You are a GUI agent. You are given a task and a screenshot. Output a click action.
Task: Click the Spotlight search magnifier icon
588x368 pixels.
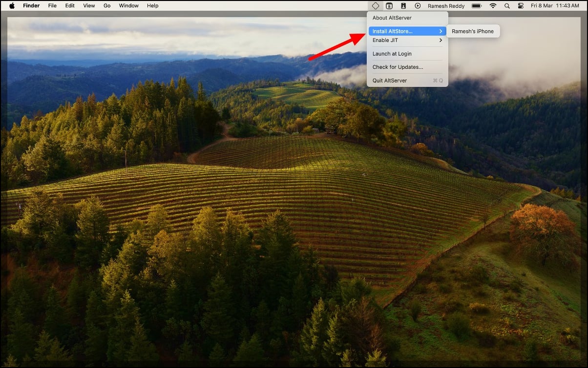click(507, 5)
